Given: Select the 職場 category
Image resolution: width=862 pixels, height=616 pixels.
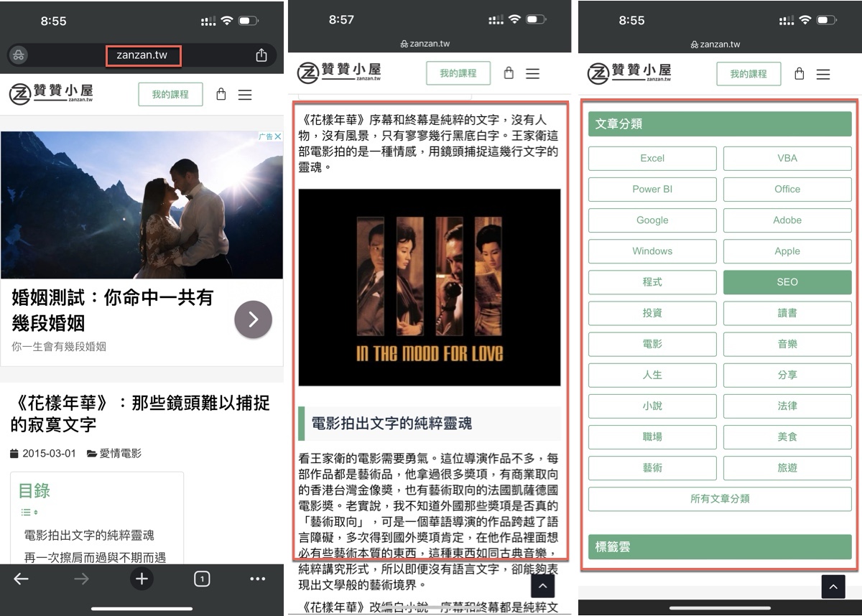Looking at the screenshot, I should [652, 437].
